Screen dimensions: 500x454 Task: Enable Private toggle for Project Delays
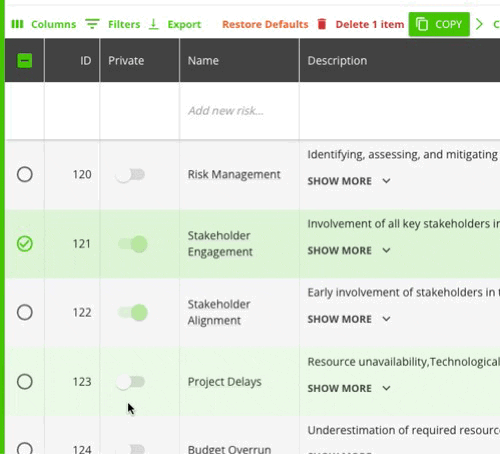tap(130, 382)
